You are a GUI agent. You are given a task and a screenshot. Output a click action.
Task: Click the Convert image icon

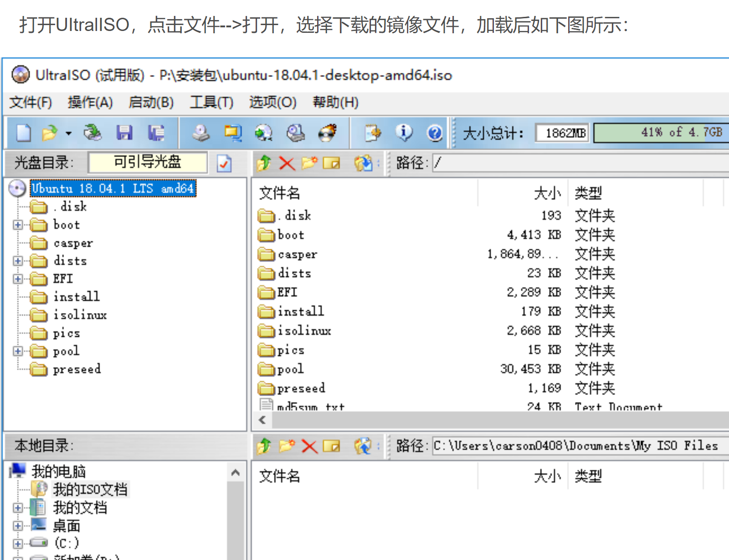coord(263,133)
